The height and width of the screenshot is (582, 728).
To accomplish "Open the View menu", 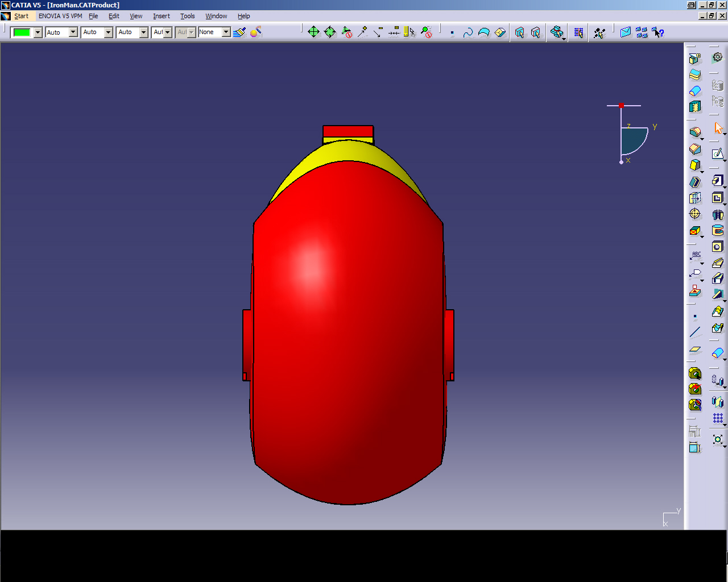I will click(x=136, y=16).
